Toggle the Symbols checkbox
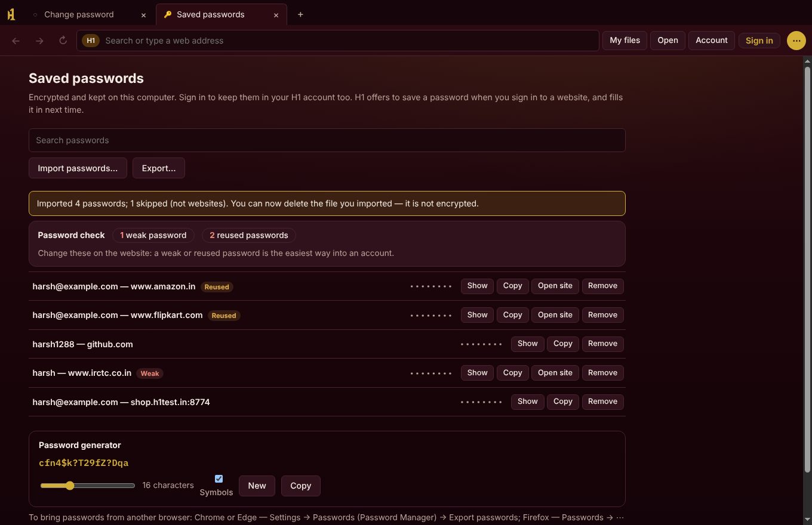 tap(219, 478)
